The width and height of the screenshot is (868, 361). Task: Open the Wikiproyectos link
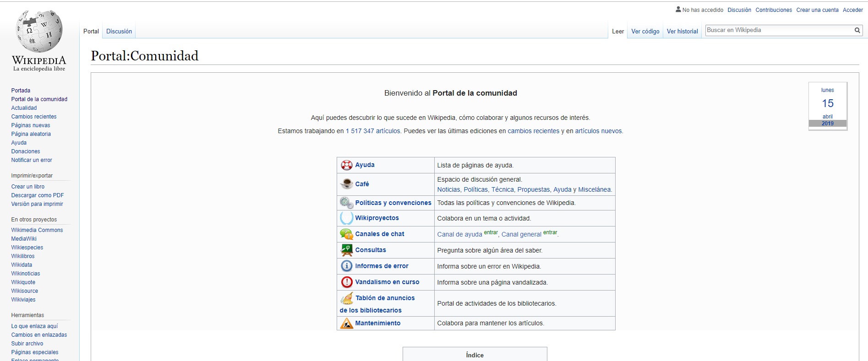[x=377, y=218]
